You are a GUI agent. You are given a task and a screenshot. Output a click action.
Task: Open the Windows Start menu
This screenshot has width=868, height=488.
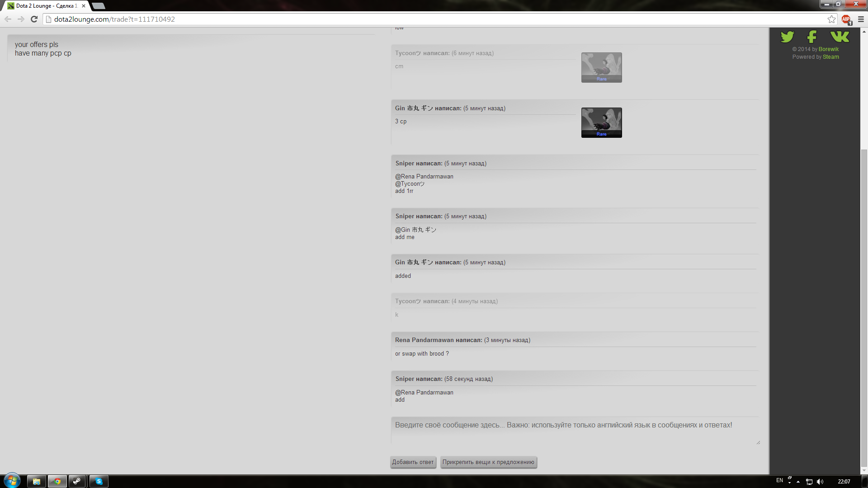(12, 481)
